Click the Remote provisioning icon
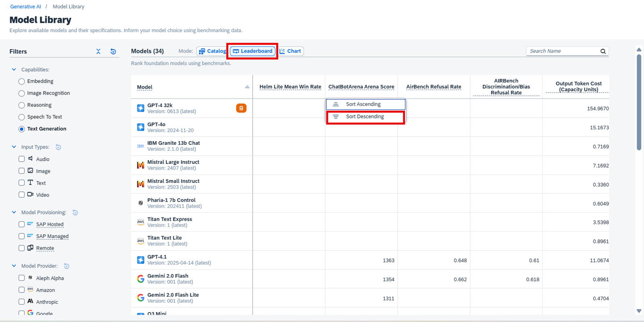 click(30, 248)
